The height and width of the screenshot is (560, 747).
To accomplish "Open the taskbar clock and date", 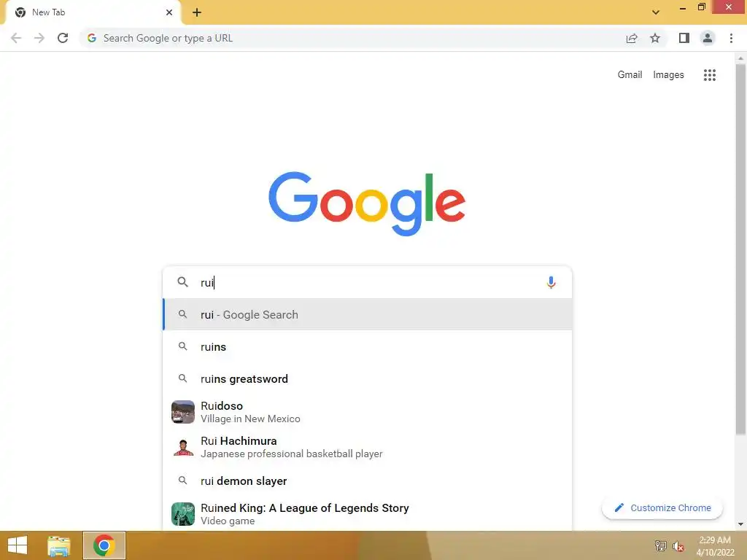I will pos(715,546).
